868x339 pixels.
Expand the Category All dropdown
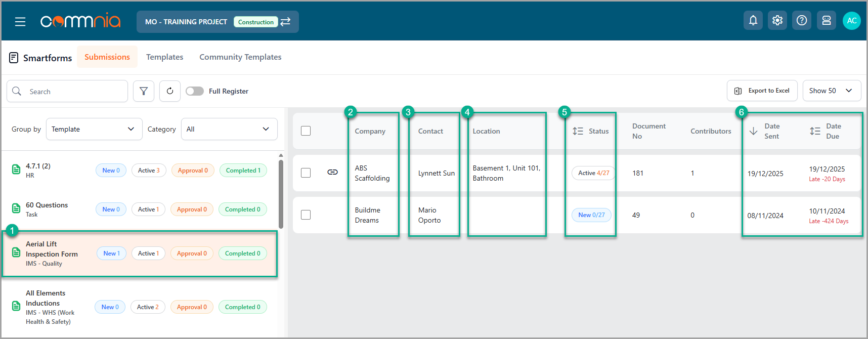tap(229, 129)
